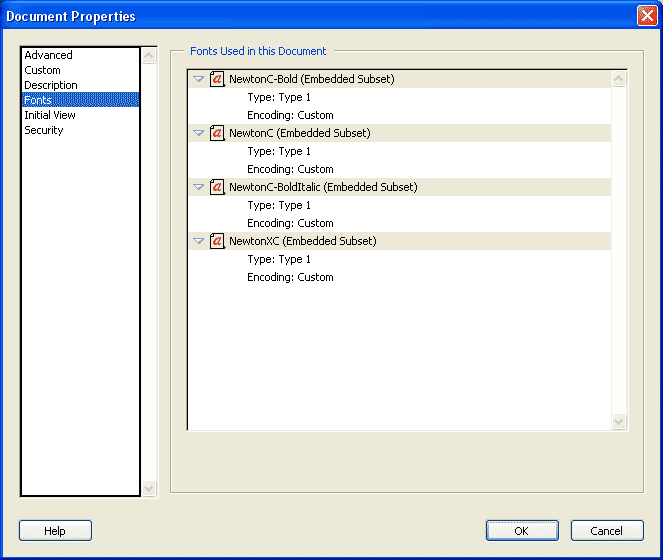
Task: Select 'Encoding: Custom' under NewtonXC
Action: pos(290,277)
